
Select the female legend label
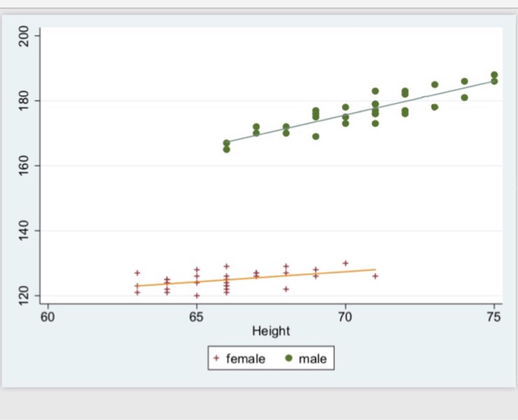coord(246,359)
